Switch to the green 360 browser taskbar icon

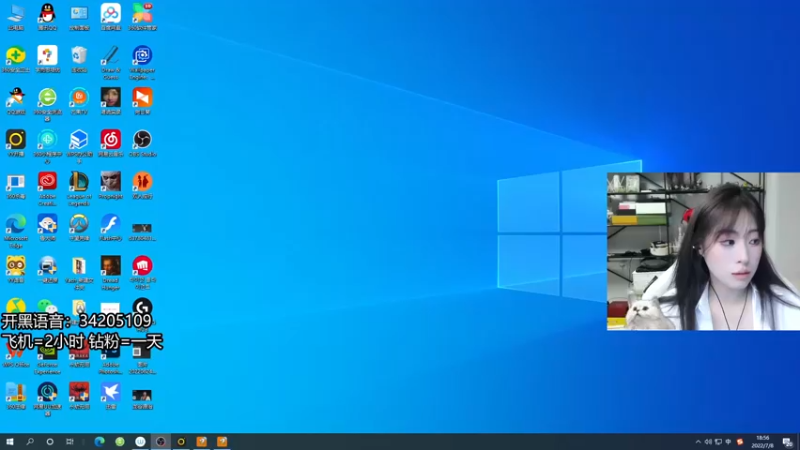click(120, 442)
